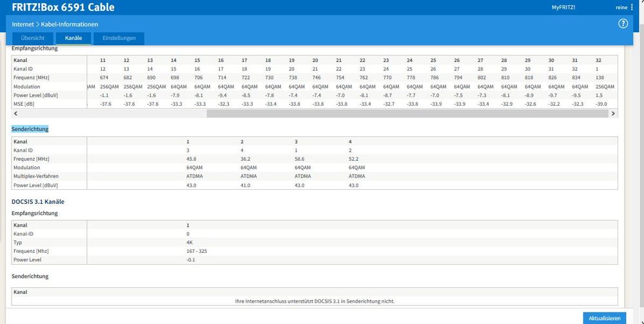
Task: Click the power level value -9.7
Action: coord(552,96)
